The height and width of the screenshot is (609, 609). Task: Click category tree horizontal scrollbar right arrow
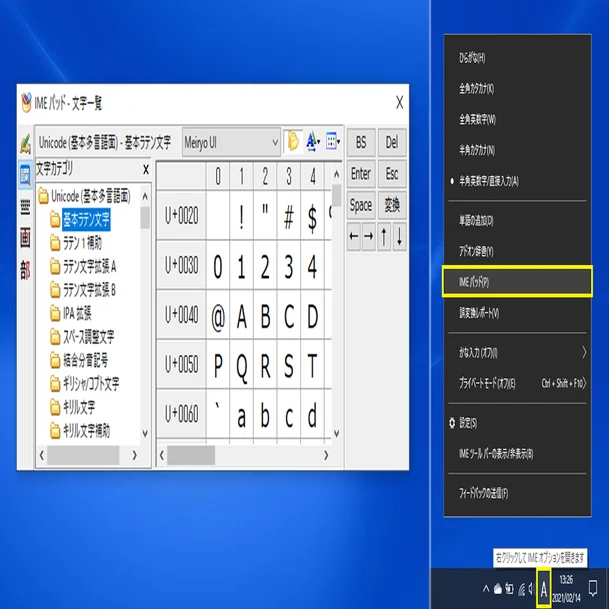click(x=135, y=455)
